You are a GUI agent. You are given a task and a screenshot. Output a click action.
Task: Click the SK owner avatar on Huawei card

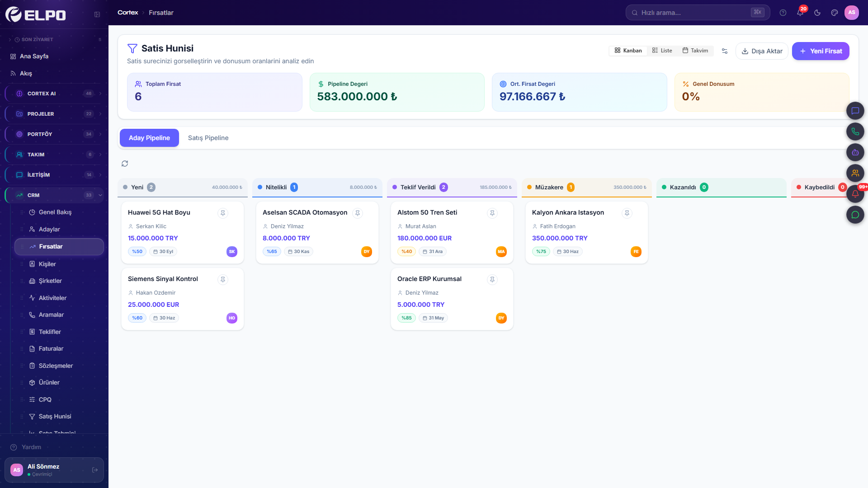[x=232, y=252]
